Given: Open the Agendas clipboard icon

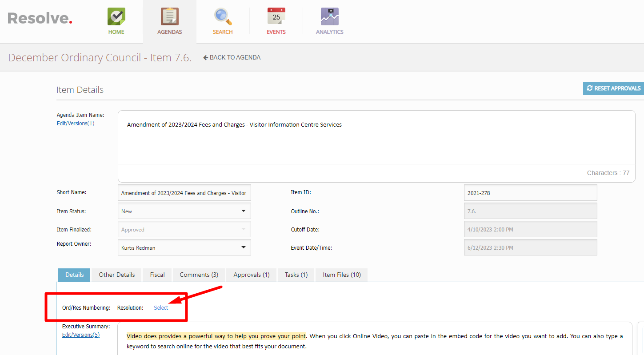Looking at the screenshot, I should [x=170, y=16].
